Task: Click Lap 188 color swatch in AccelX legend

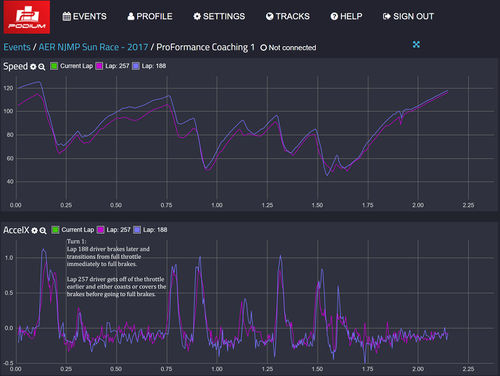Action: (x=137, y=230)
